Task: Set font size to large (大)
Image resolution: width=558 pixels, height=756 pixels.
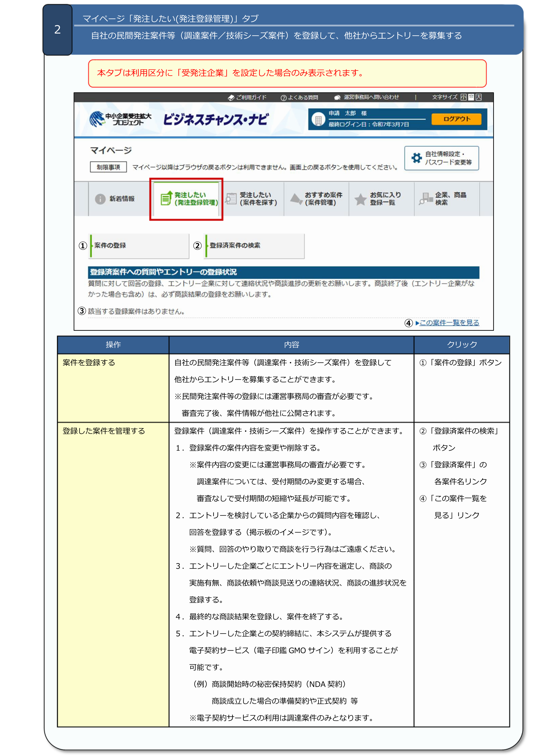Action: click(478, 97)
